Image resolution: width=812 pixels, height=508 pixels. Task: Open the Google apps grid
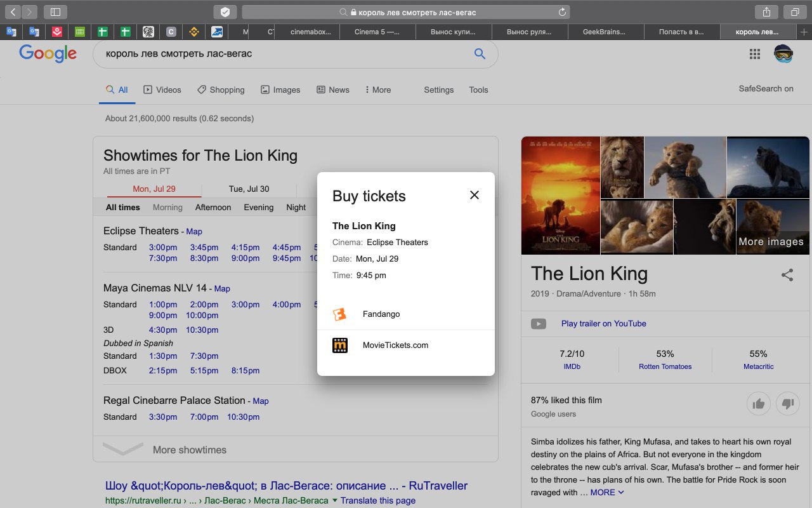coord(754,54)
